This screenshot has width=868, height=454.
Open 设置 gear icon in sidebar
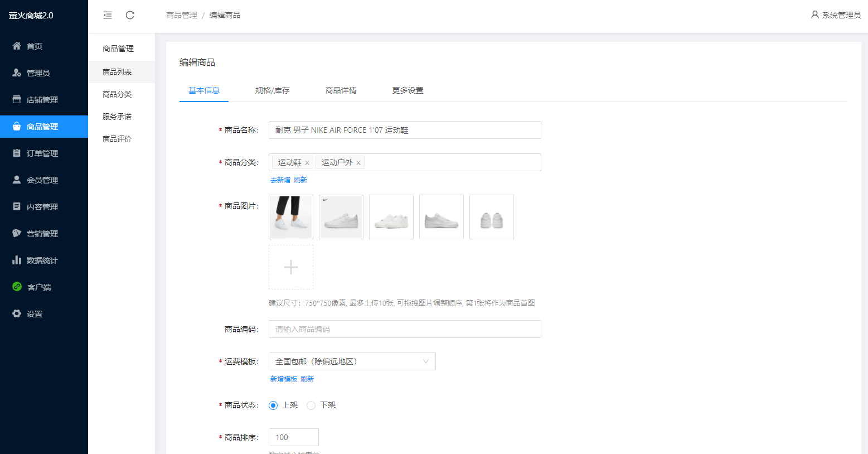pos(17,314)
